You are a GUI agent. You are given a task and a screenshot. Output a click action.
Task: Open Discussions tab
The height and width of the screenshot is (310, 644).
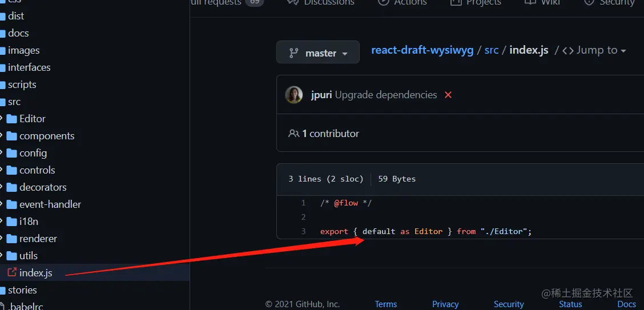click(321, 2)
